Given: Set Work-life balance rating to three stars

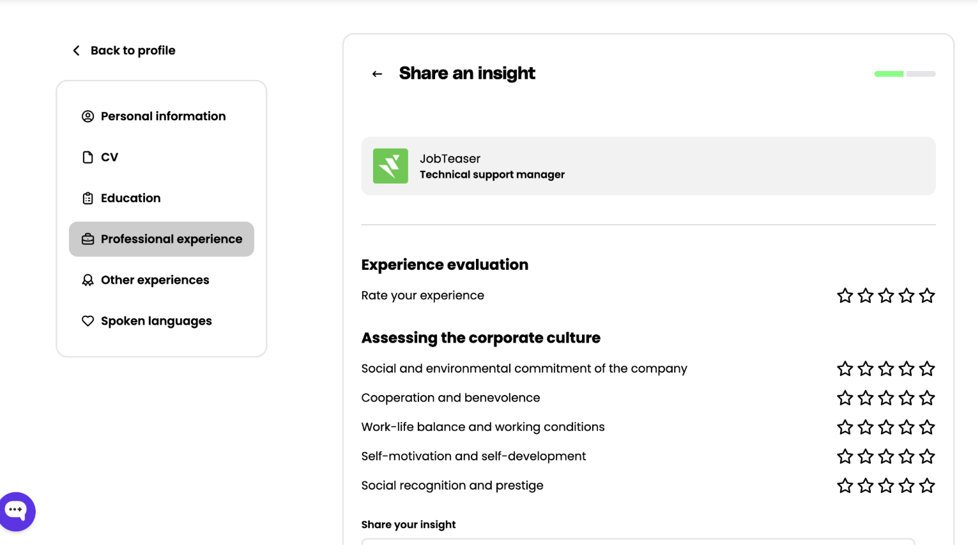Looking at the screenshot, I should pos(886,427).
